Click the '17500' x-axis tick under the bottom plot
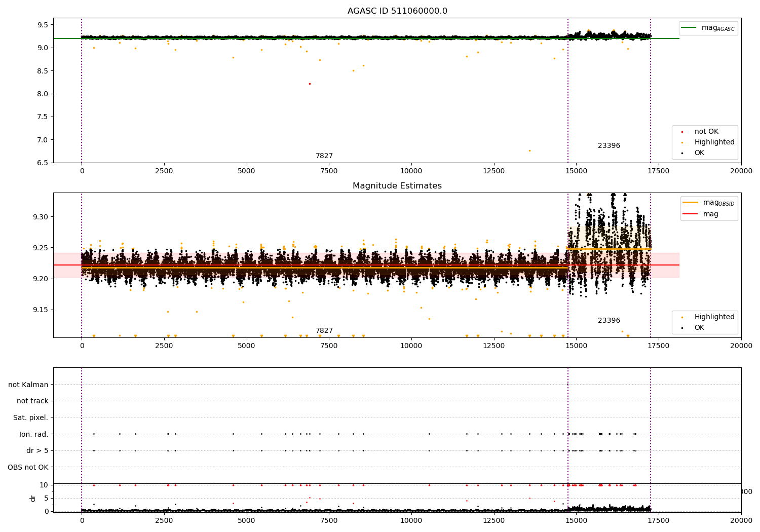Screen dimensions: 760x532 pyautogui.click(x=659, y=521)
